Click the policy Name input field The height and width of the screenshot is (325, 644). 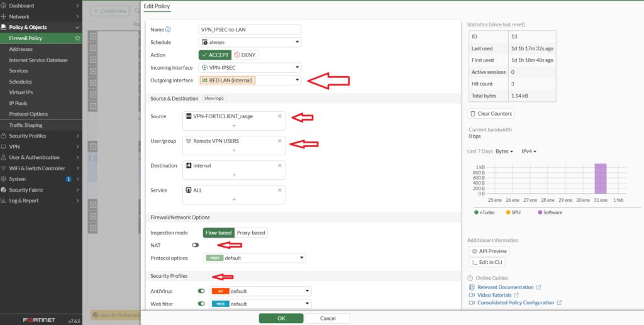tap(250, 30)
